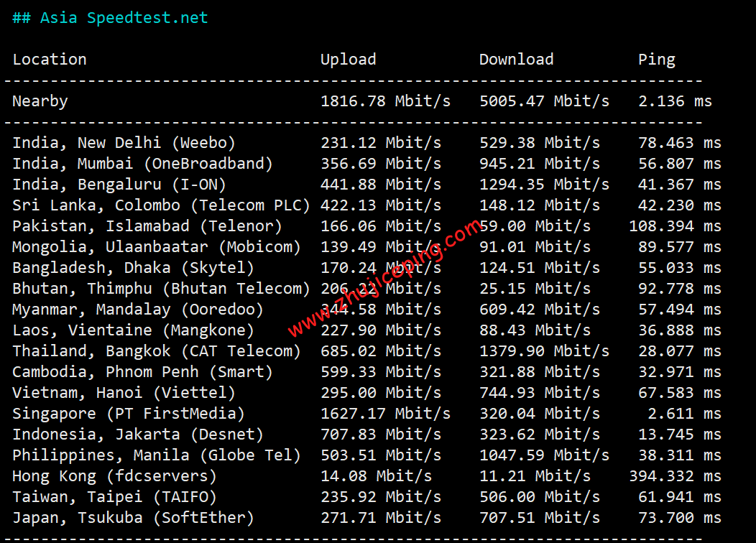Viewport: 756px width, 543px height.
Task: Select Bengaluru download '1294.35 Mbit/s'
Action: (x=544, y=185)
